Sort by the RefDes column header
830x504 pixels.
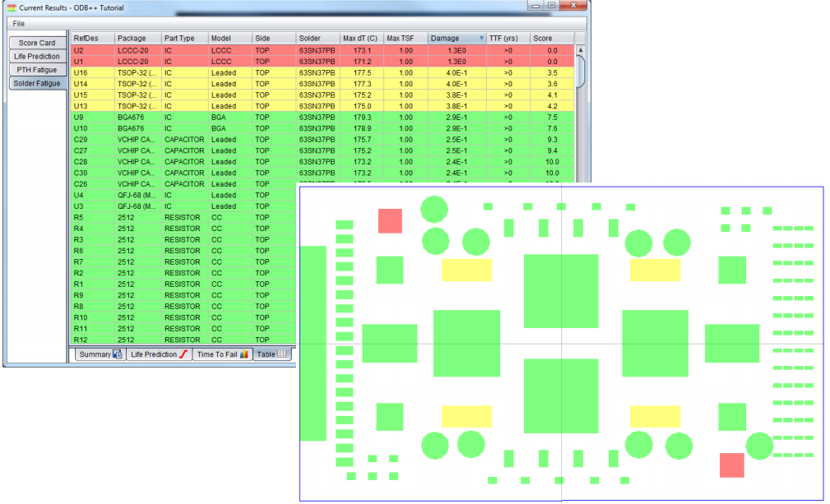click(92, 39)
